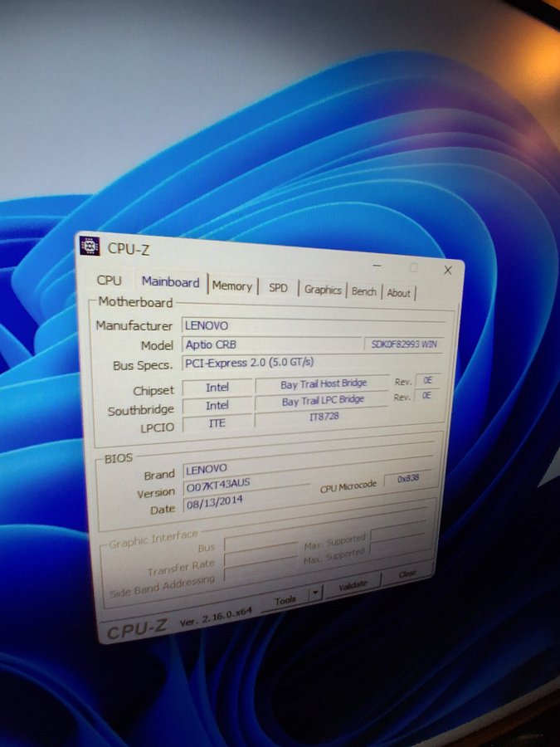560x747 pixels.
Task: Open the Memory tab
Action: (232, 286)
